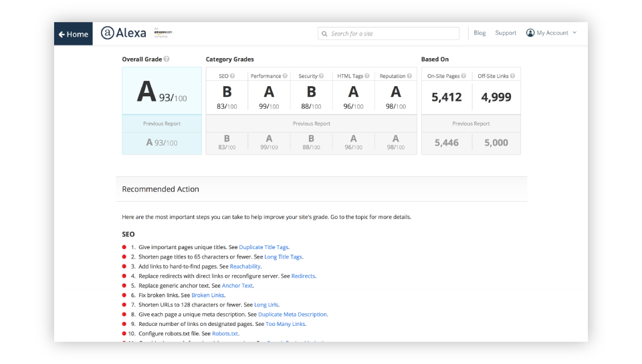Click the help icon next to Overall Grade
Screen dimensions: 642x364
pos(167,59)
